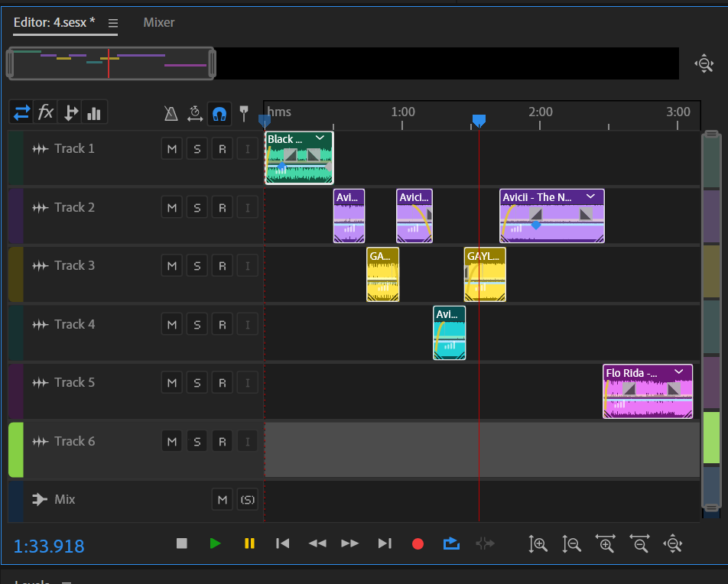Click the zoom in time icon
This screenshot has height=584, width=728.
tap(606, 543)
